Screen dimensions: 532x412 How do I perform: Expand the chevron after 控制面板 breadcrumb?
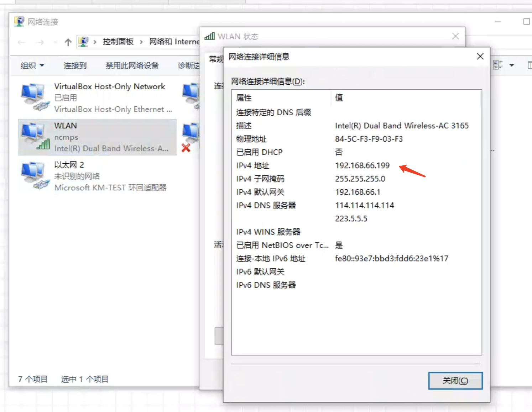pyautogui.click(x=141, y=42)
